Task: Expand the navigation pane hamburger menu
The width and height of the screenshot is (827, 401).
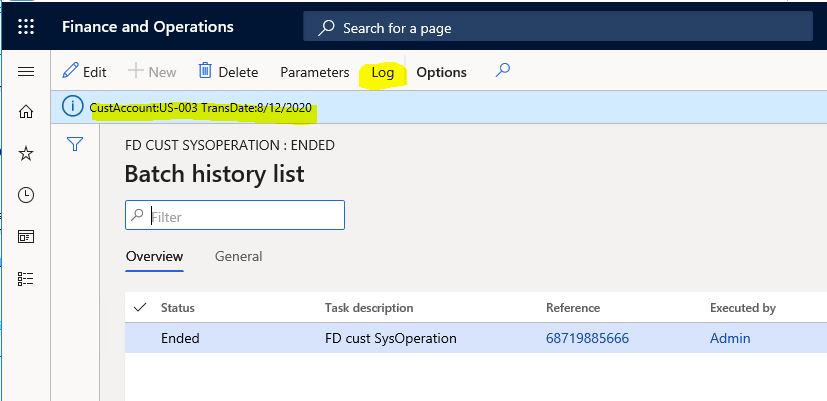Action: [x=26, y=71]
